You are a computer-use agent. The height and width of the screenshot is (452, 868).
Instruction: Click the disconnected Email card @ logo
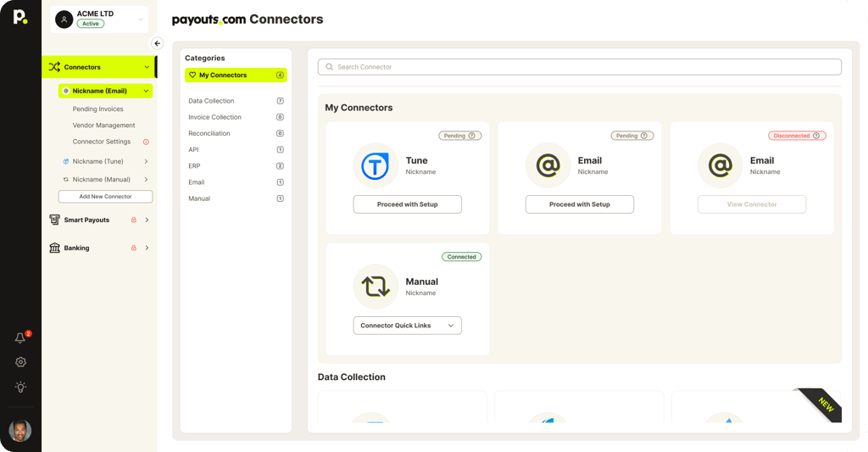coord(721,165)
